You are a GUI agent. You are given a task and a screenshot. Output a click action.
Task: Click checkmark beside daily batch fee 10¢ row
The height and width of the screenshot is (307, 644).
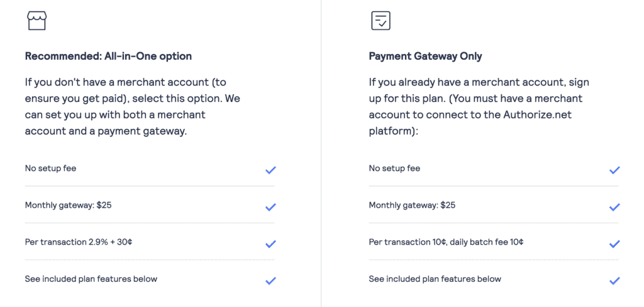coord(614,244)
